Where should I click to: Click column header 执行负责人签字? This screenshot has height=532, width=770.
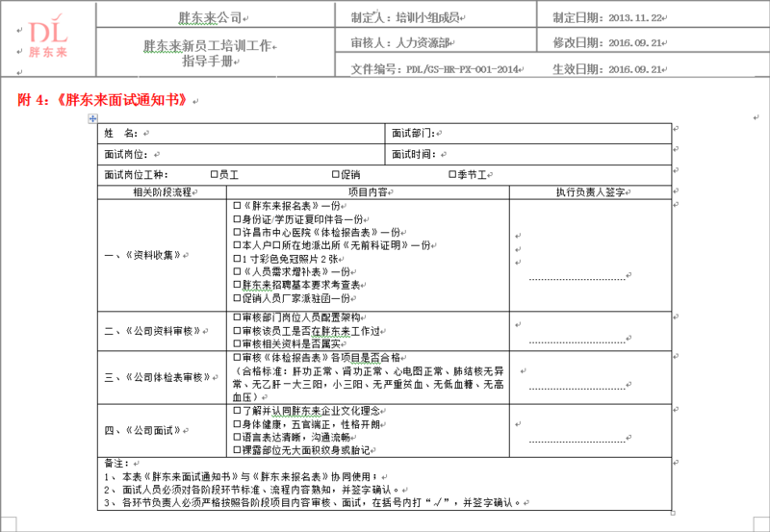click(x=590, y=192)
